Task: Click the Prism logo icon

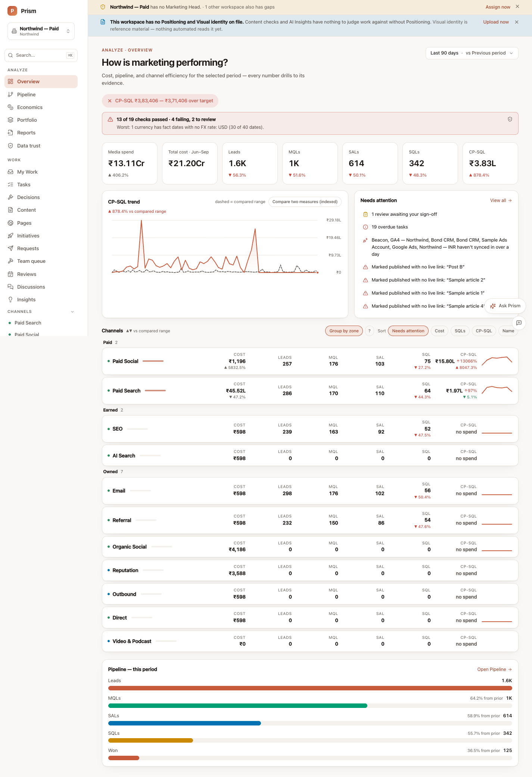Action: coord(12,11)
